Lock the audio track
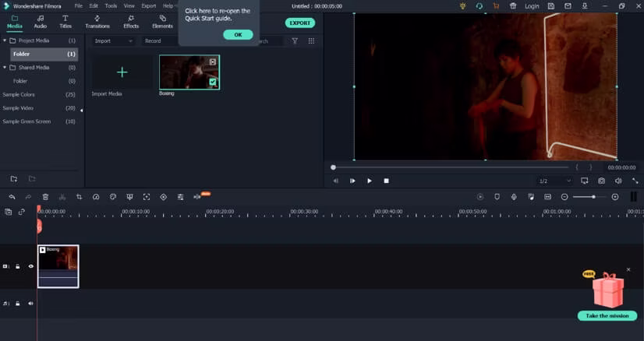This screenshot has height=341, width=644. tap(18, 304)
